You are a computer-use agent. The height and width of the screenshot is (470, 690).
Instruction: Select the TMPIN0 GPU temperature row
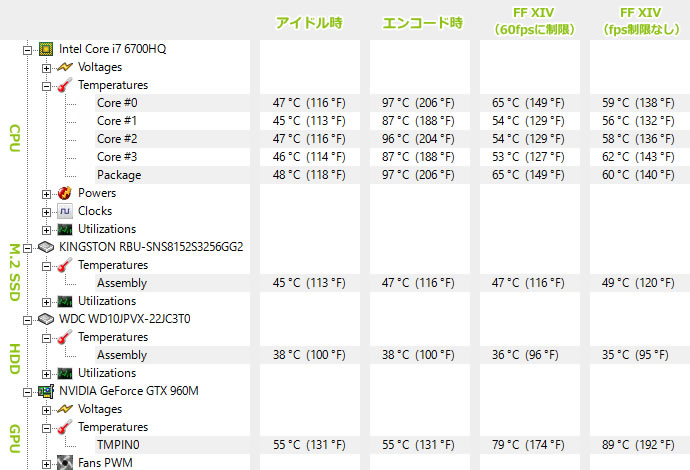coord(118,445)
